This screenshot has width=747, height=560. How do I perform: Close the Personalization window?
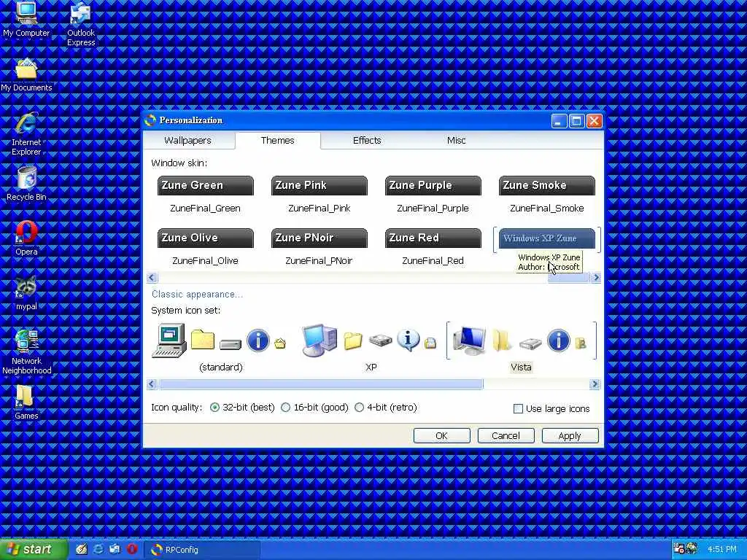594,121
